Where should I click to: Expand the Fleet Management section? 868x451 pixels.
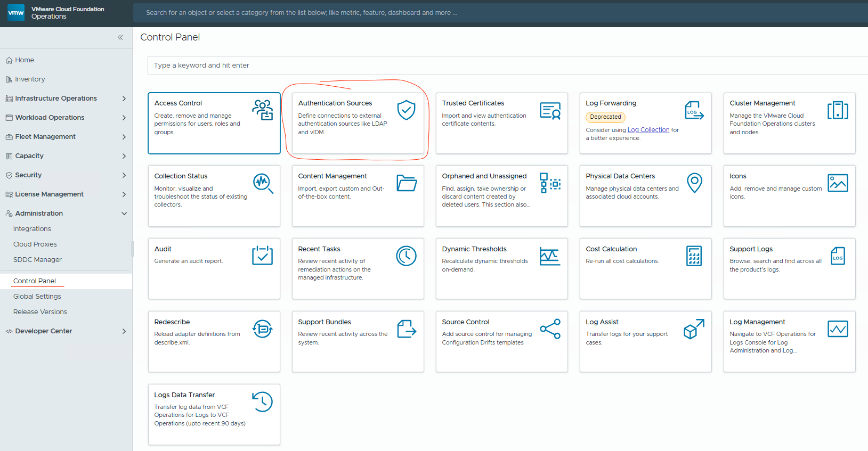pos(124,137)
